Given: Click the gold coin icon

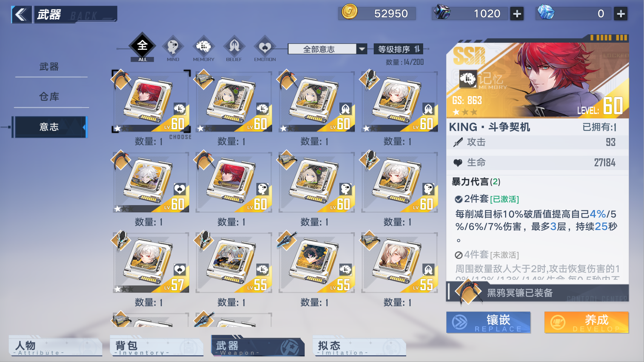Looking at the screenshot, I should pyautogui.click(x=350, y=12).
